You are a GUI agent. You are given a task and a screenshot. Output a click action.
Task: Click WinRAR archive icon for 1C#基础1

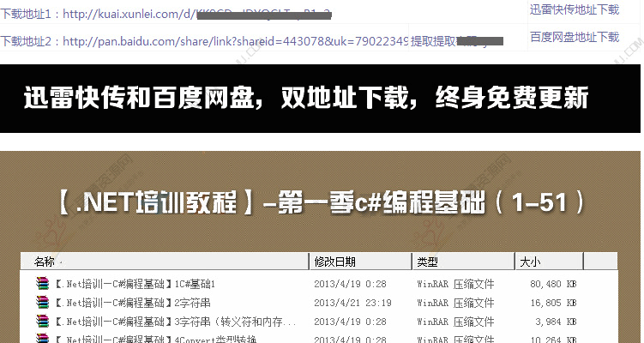tap(42, 284)
